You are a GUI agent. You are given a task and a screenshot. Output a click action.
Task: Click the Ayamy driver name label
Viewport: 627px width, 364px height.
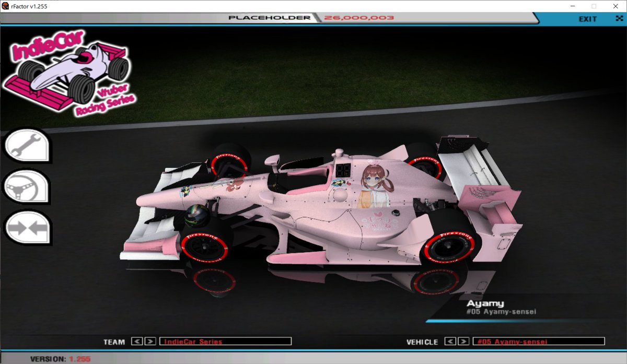click(485, 303)
